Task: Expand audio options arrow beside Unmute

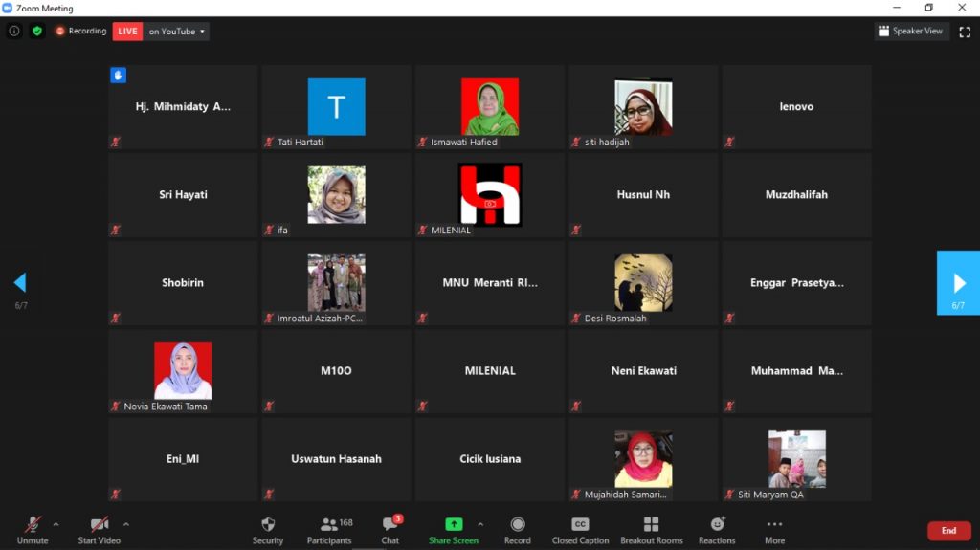Action: 56,524
